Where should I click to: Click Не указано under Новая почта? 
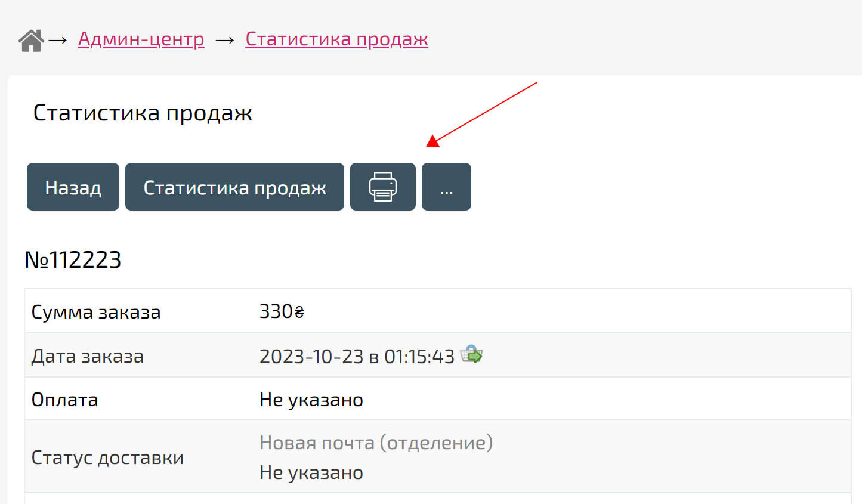[x=311, y=472]
